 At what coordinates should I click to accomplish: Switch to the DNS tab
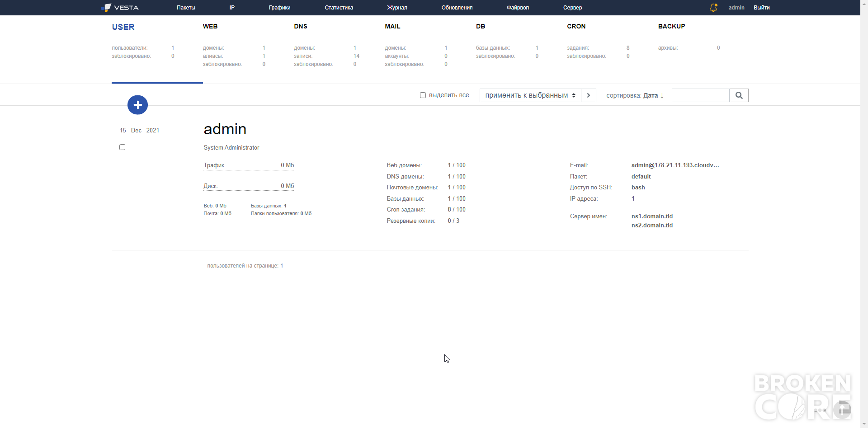click(301, 26)
